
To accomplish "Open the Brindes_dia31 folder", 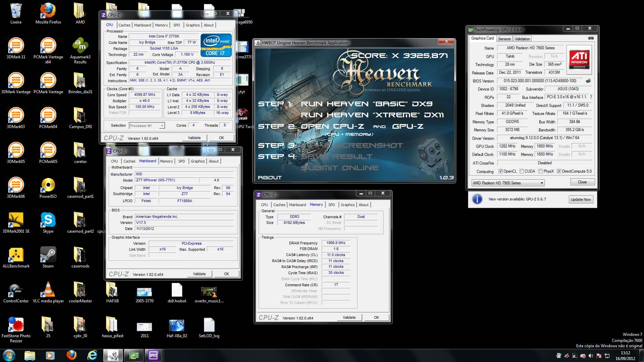I will (80, 83).
